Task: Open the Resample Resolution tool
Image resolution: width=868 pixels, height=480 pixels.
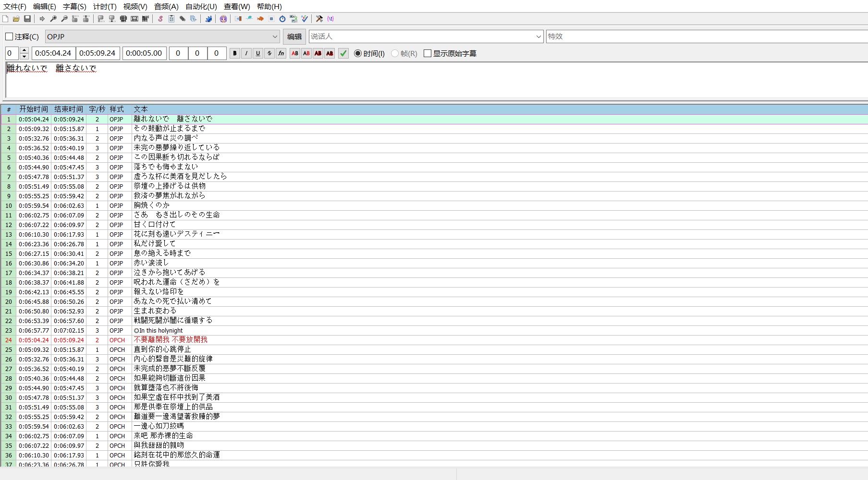Action: pyautogui.click(x=271, y=19)
